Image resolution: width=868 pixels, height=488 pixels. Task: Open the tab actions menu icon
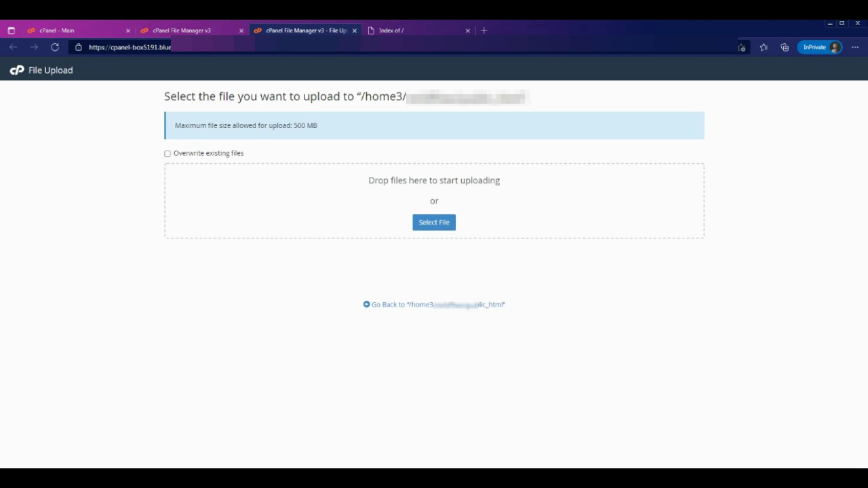click(11, 30)
